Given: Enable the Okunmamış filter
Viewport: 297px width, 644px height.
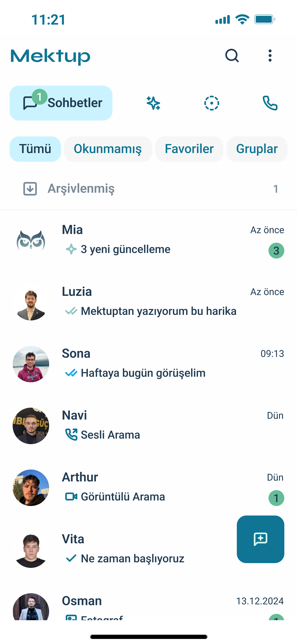Looking at the screenshot, I should (x=108, y=149).
